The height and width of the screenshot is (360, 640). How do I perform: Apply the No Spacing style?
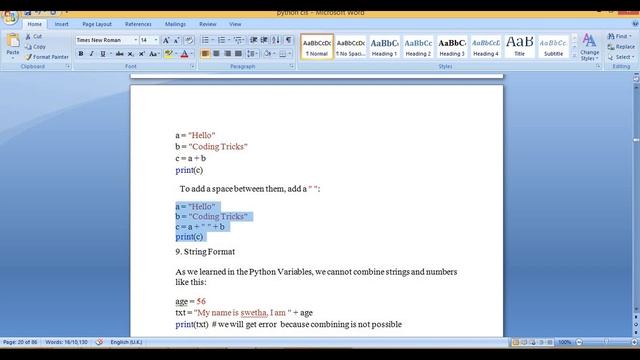(351, 47)
